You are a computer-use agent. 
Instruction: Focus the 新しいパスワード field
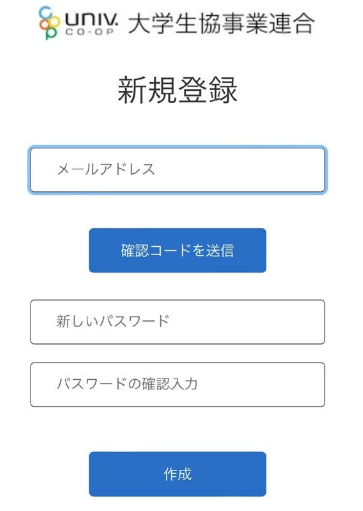[177, 322]
